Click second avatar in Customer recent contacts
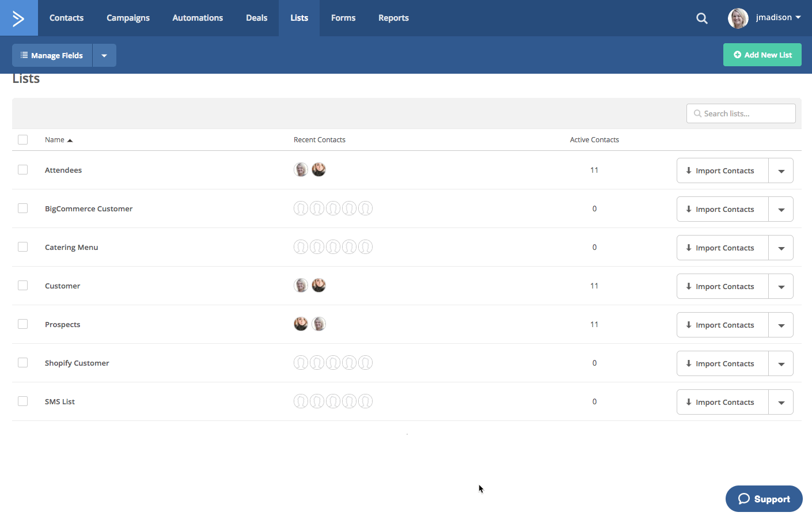The height and width of the screenshot is (516, 812). point(318,286)
